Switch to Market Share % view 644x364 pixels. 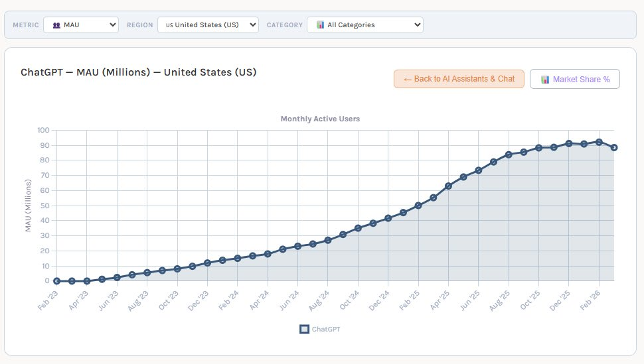pos(574,80)
